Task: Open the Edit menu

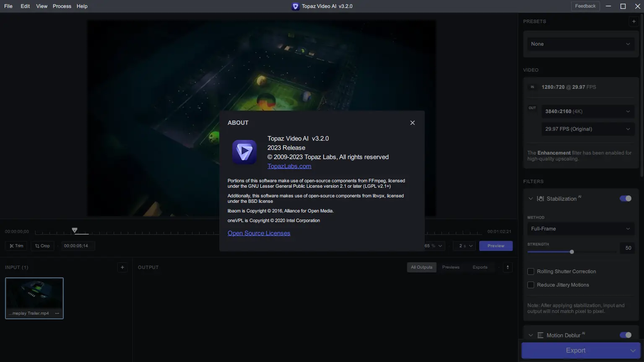Action: (x=25, y=6)
